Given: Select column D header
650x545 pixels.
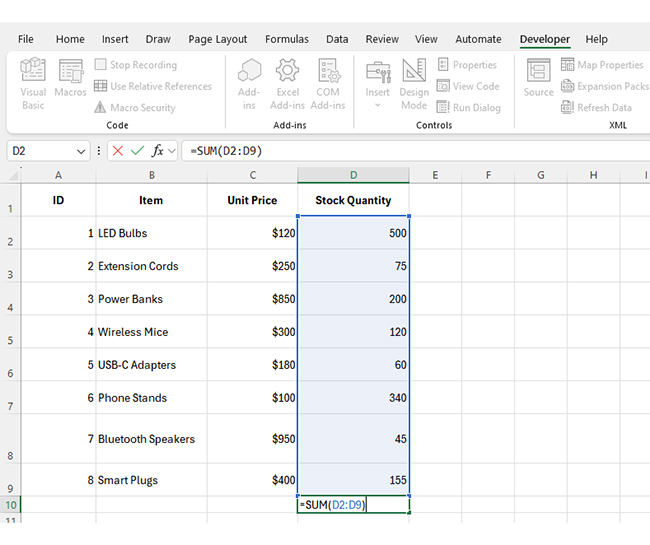Looking at the screenshot, I should (353, 175).
